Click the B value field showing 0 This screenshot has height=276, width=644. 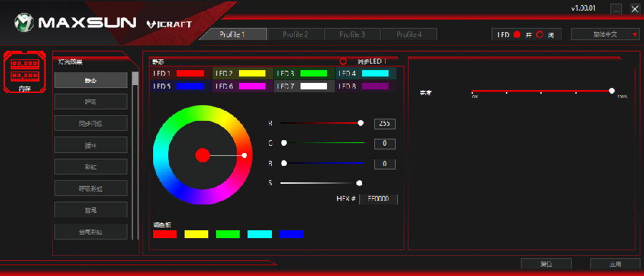click(x=385, y=164)
